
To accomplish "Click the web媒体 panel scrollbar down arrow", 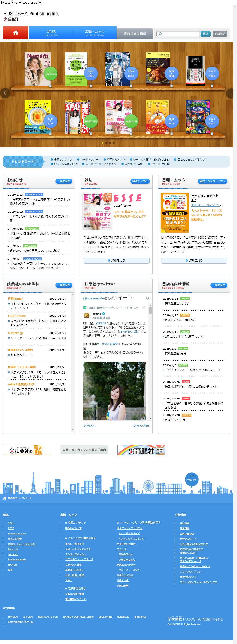I will [73, 430].
